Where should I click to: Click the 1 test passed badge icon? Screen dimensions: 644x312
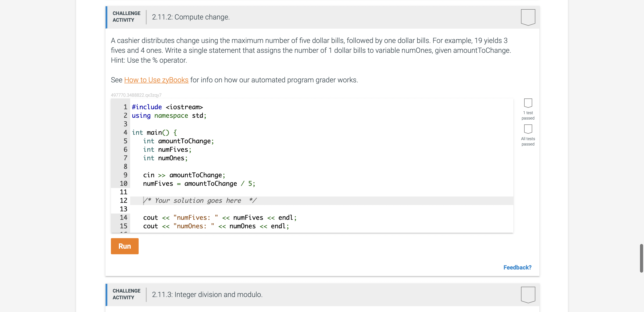click(528, 103)
